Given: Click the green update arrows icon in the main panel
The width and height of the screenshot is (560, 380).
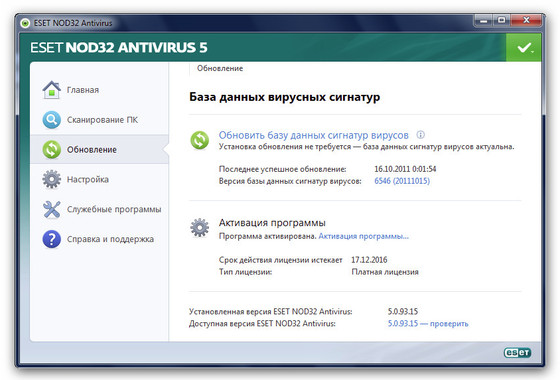Looking at the screenshot, I should 200,140.
